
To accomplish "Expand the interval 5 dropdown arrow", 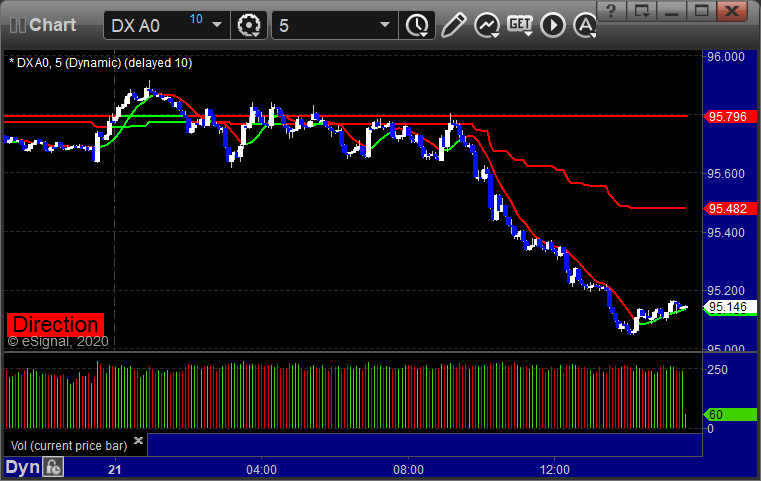I will coord(385,25).
